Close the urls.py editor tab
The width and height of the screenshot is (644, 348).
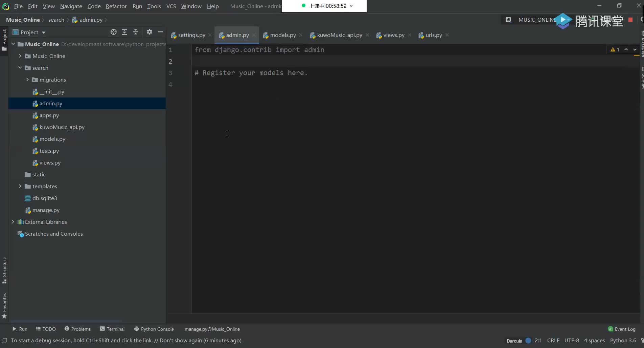447,35
